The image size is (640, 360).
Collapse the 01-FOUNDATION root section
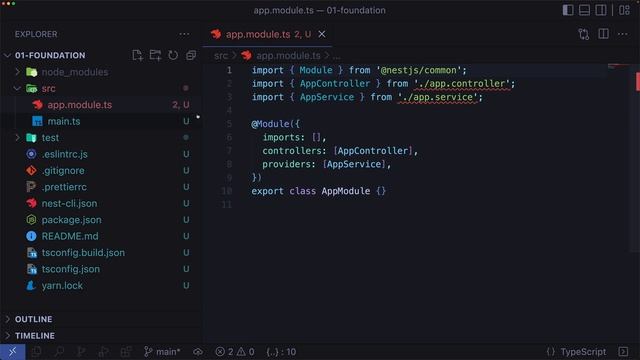pos(7,55)
